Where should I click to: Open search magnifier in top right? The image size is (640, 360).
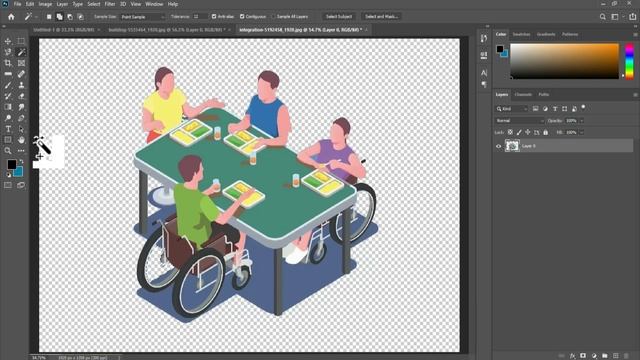(x=602, y=17)
